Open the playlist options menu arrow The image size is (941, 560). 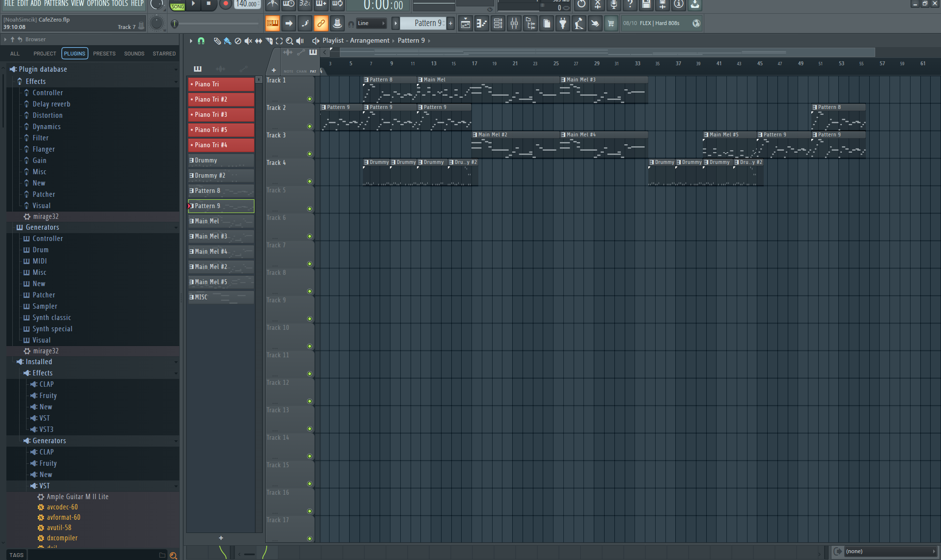tap(191, 41)
